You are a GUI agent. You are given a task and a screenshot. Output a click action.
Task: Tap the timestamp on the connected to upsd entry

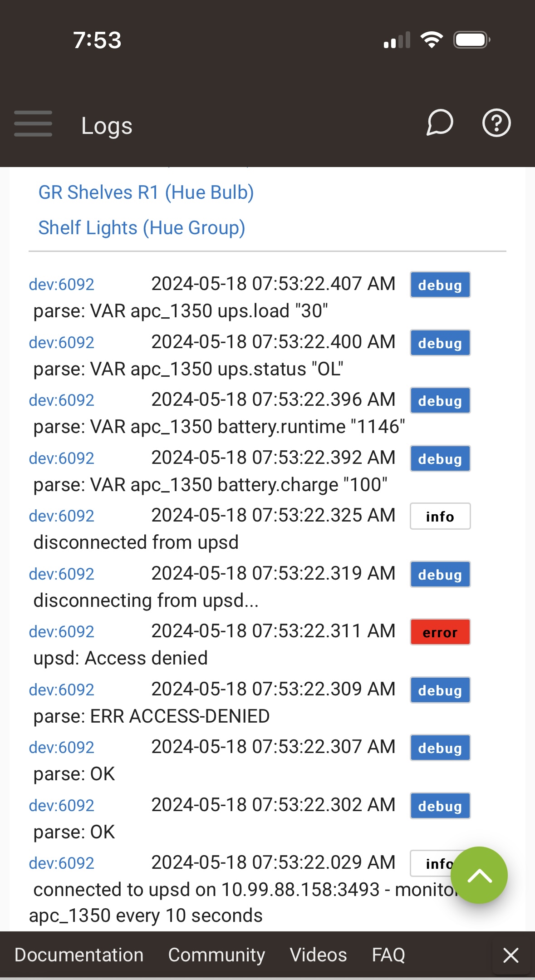pos(272,862)
